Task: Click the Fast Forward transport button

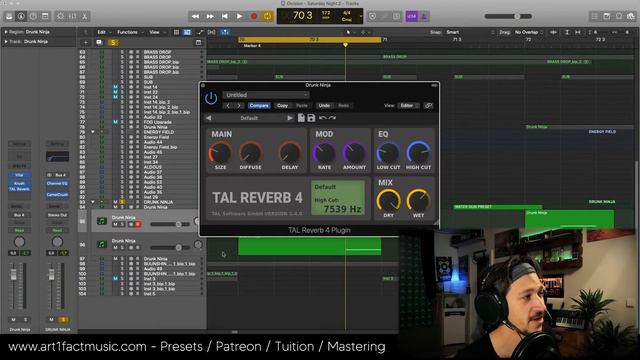Action: (x=210, y=16)
